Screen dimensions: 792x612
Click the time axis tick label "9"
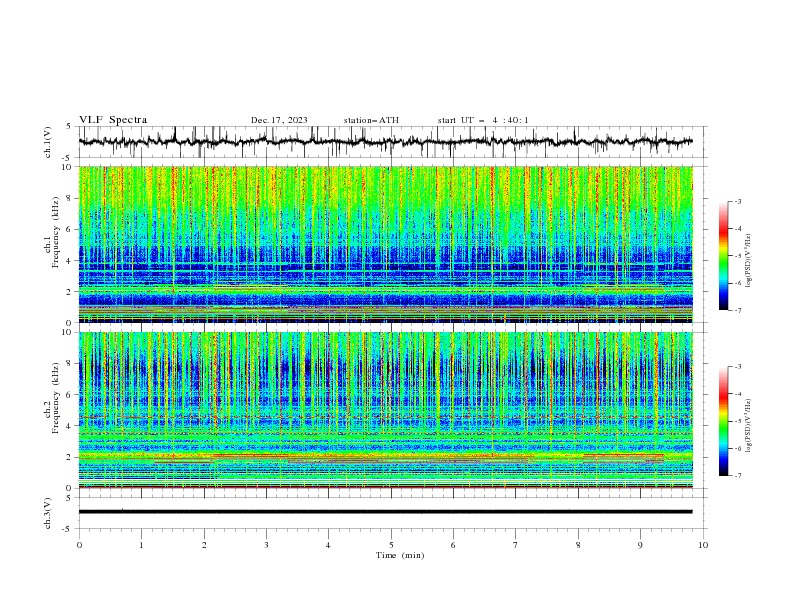tap(640, 545)
